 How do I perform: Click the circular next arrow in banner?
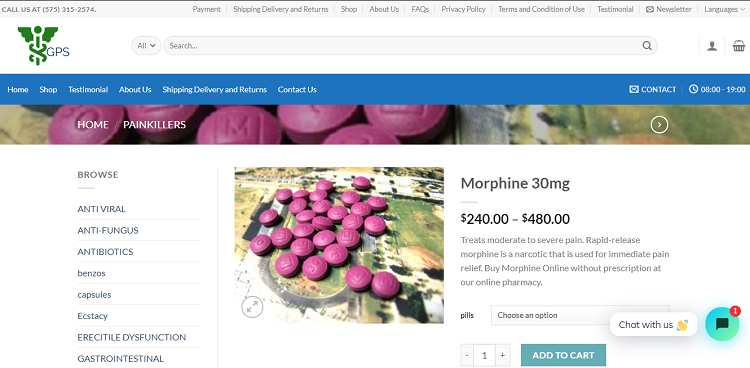click(659, 125)
